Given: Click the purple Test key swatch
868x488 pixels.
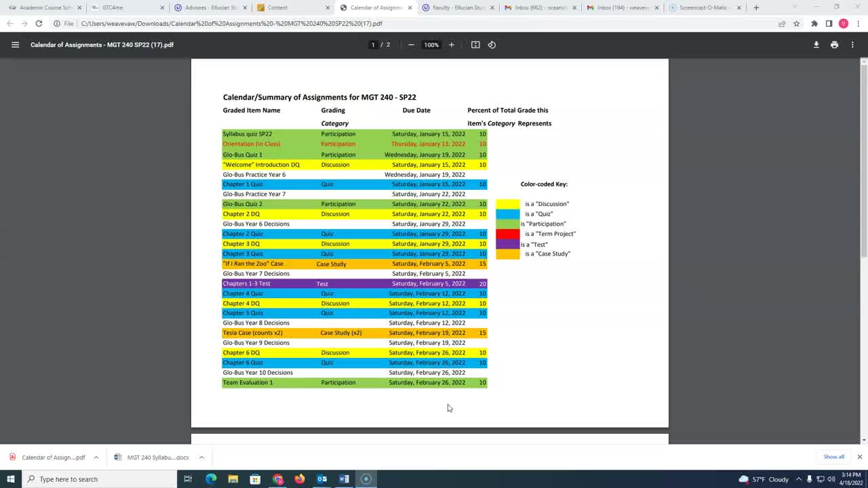Looking at the screenshot, I should click(x=508, y=244).
